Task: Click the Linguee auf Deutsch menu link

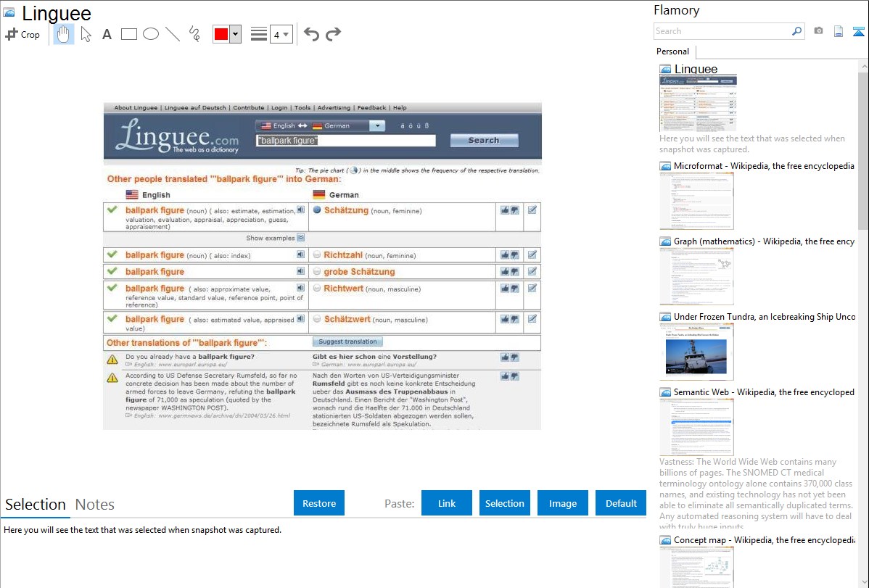Action: (195, 107)
